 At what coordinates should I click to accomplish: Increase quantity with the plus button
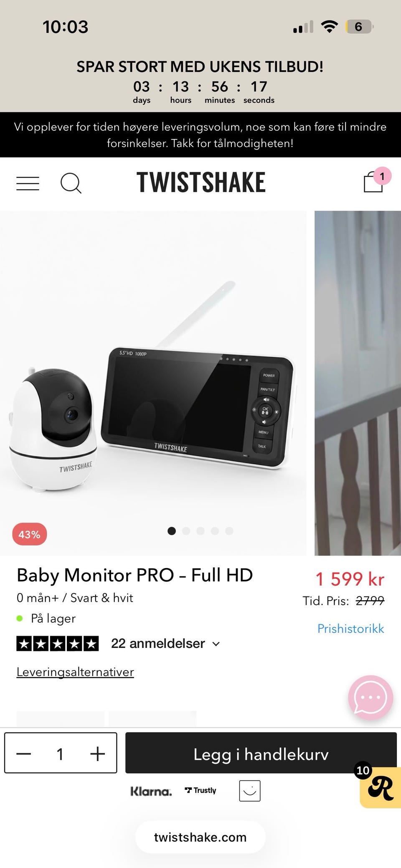tap(97, 754)
